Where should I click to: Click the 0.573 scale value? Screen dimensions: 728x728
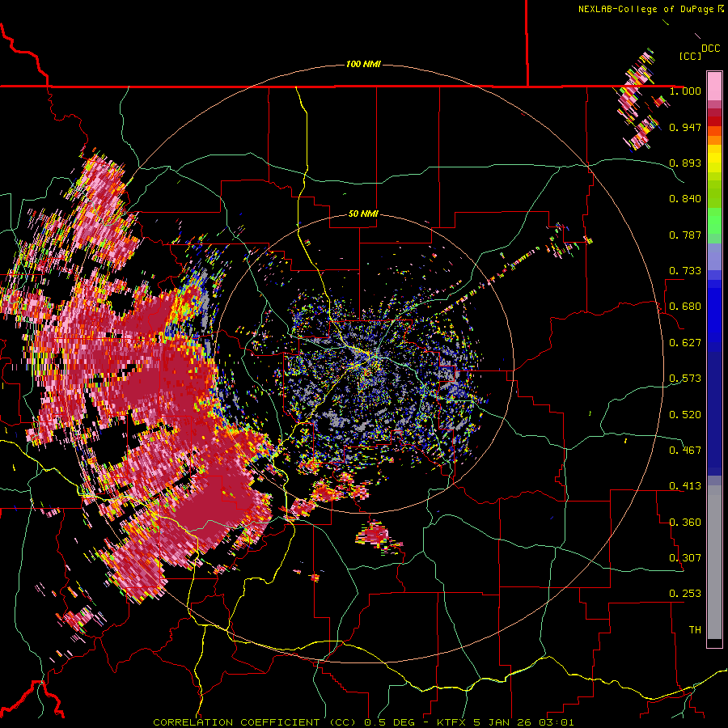pyautogui.click(x=685, y=378)
